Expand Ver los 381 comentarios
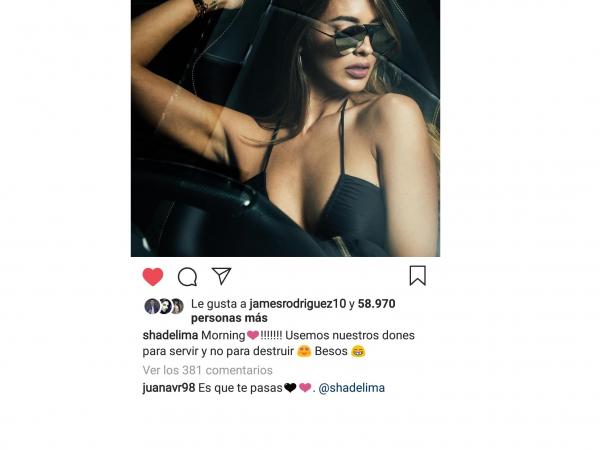The width and height of the screenshot is (600, 450). (207, 370)
